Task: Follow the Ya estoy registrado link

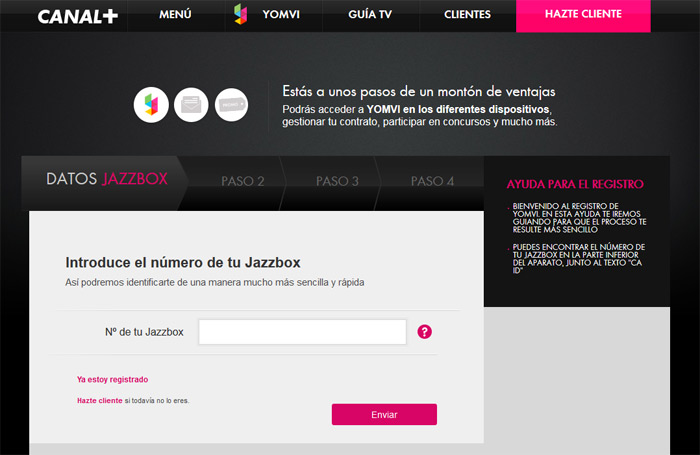Action: (x=112, y=380)
